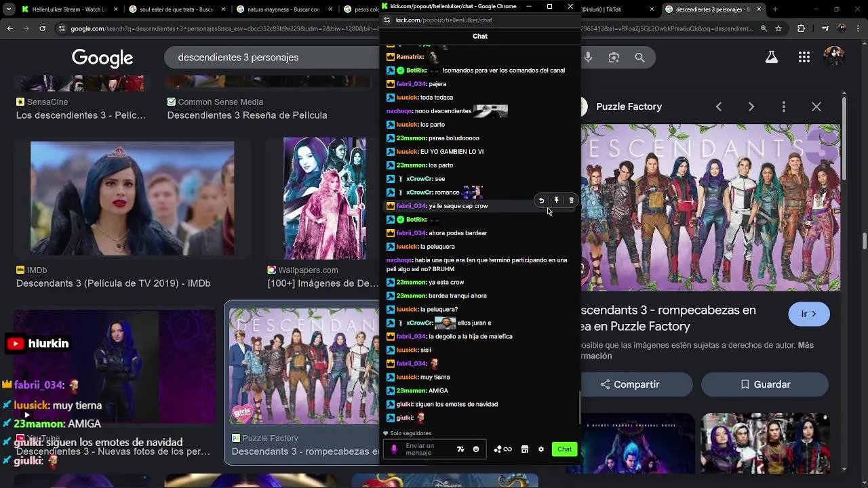
Task: Send message with green Chat button
Action: [x=565, y=449]
